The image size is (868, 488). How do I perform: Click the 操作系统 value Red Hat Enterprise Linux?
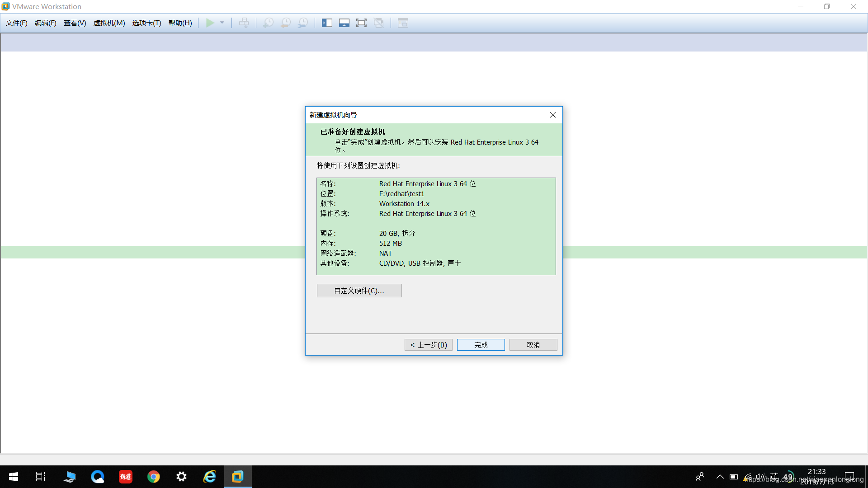(x=427, y=214)
